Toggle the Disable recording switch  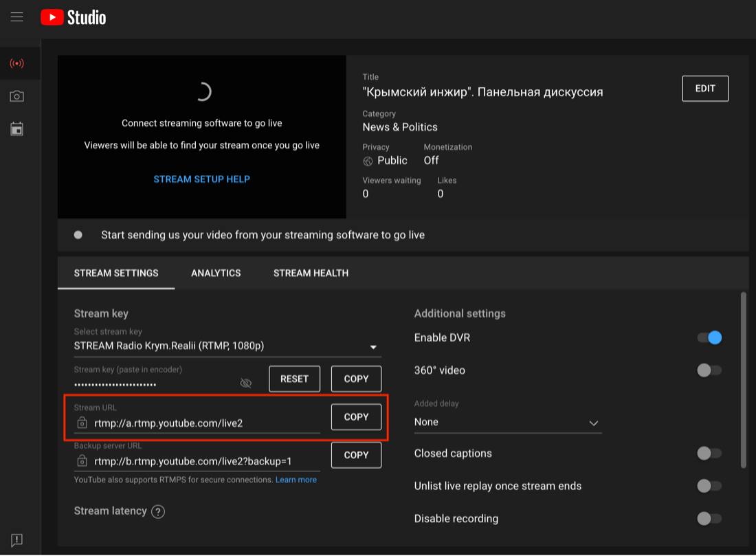709,519
